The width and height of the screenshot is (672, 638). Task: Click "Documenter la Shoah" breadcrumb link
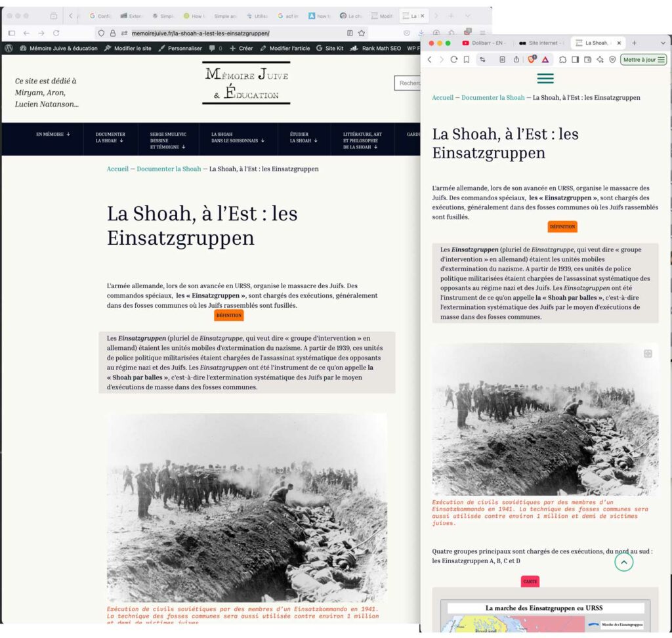[169, 169]
